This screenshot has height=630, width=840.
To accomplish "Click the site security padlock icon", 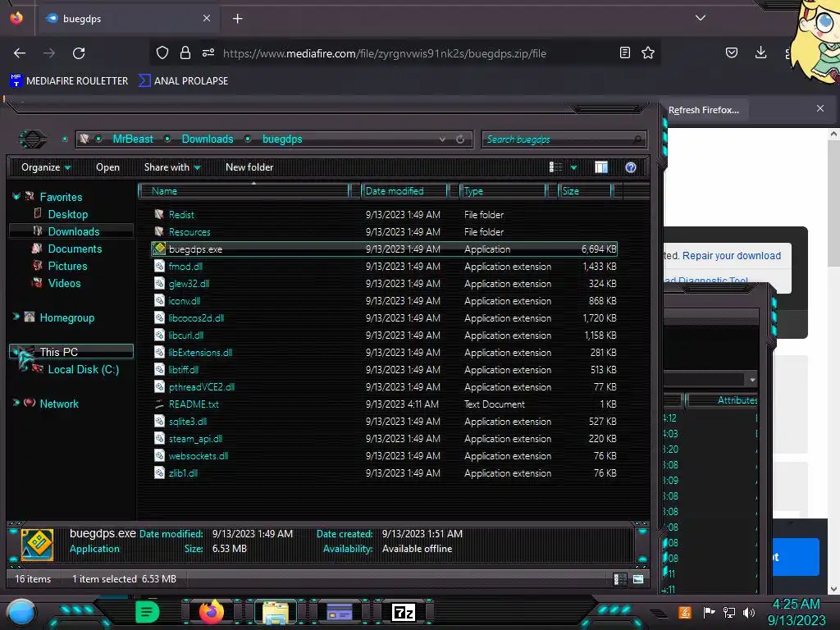I will click(x=185, y=52).
